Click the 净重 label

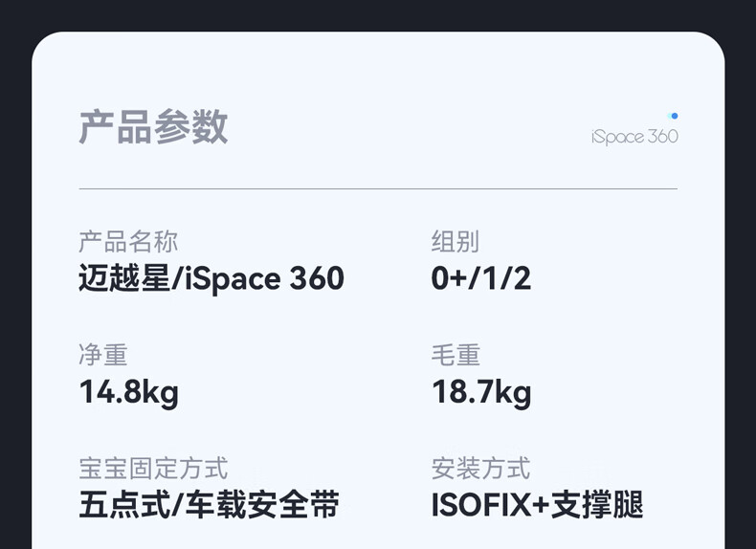tap(103, 355)
